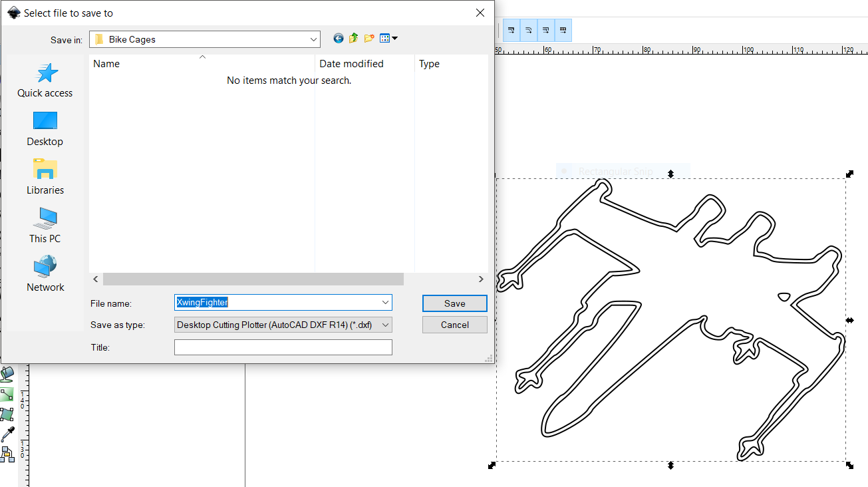The width and height of the screenshot is (868, 487).
Task: Select the Gradient tool in Inkscape toolbox
Action: coord(7,395)
